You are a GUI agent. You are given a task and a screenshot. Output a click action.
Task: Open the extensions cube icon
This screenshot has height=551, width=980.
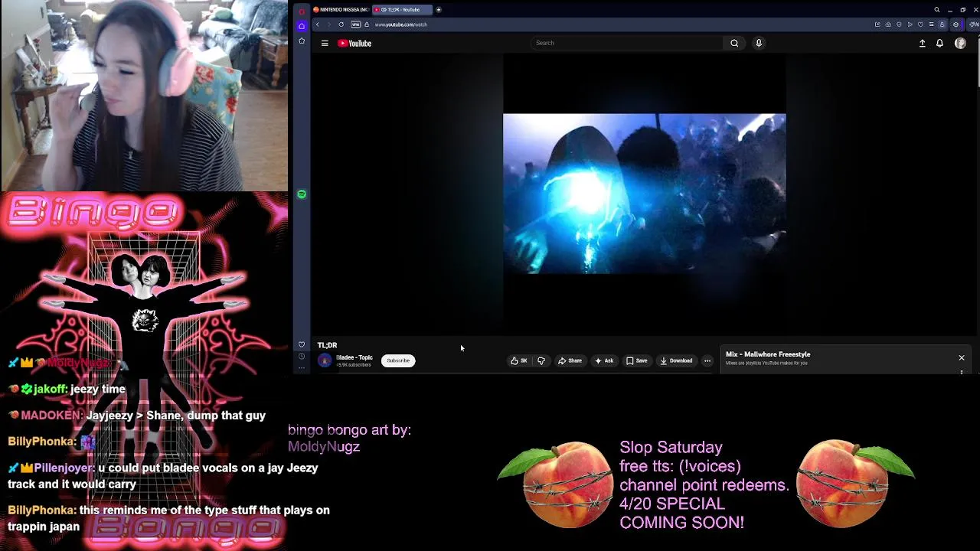955,24
